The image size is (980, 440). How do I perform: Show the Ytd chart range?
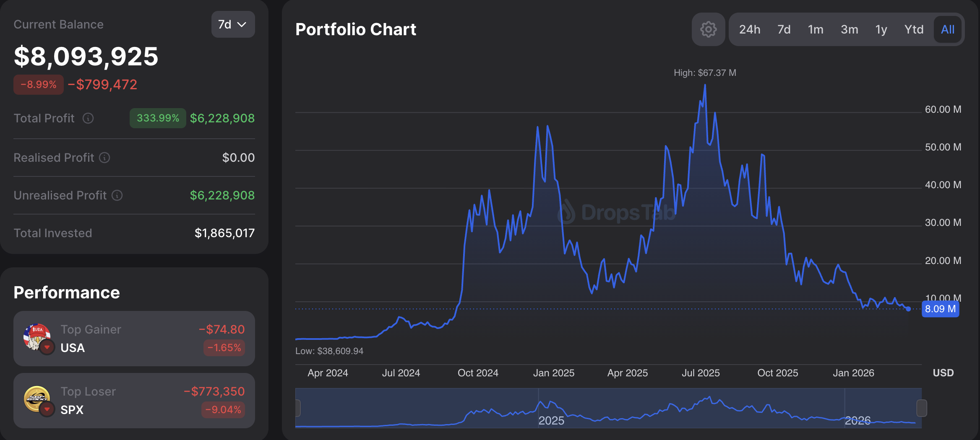tap(914, 29)
